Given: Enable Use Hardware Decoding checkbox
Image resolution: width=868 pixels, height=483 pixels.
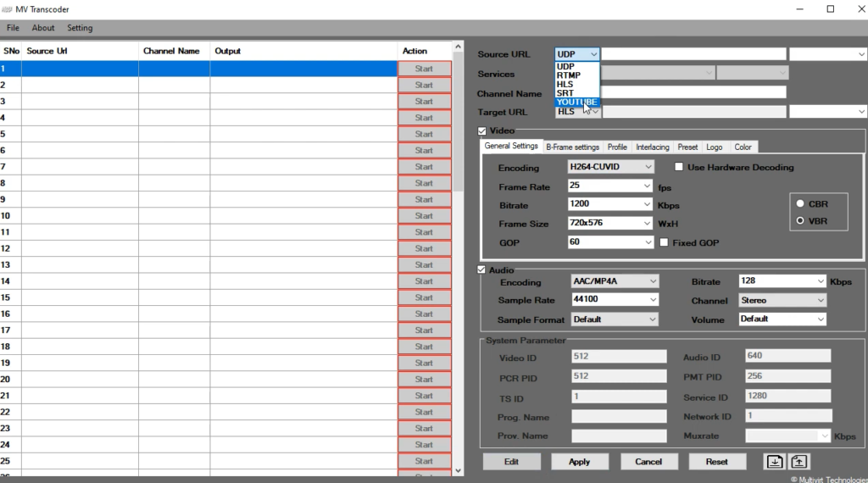Looking at the screenshot, I should tap(679, 168).
